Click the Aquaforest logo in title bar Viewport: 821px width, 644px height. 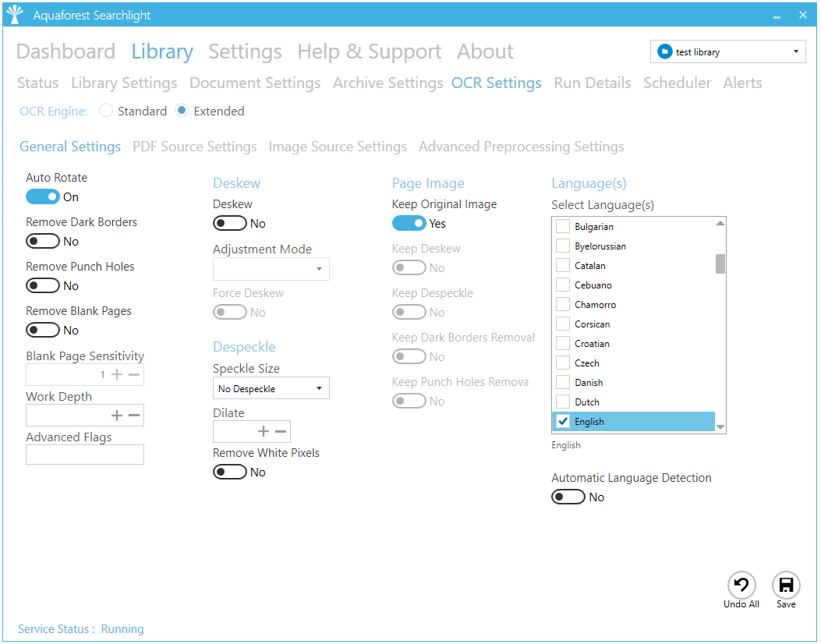15,15
